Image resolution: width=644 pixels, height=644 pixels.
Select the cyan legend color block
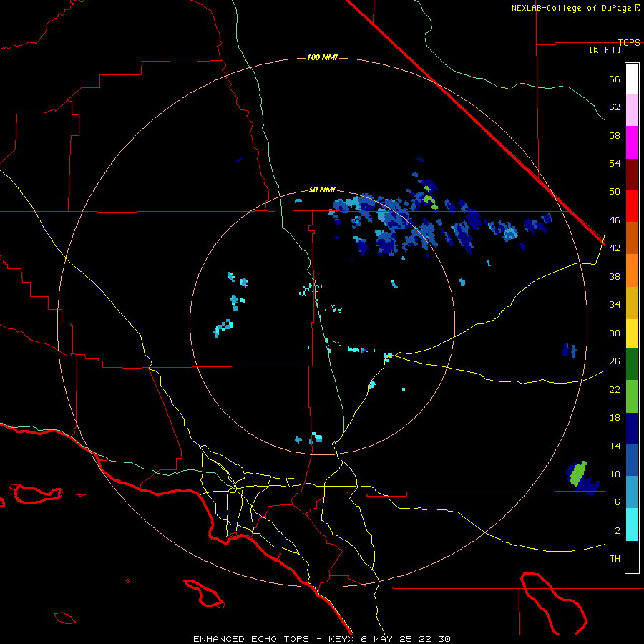pos(632,525)
